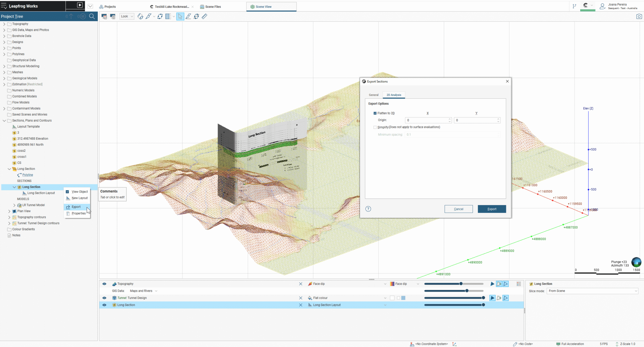Uncheck Flatten to 2D checkbox
644x347 pixels.
[x=375, y=113]
